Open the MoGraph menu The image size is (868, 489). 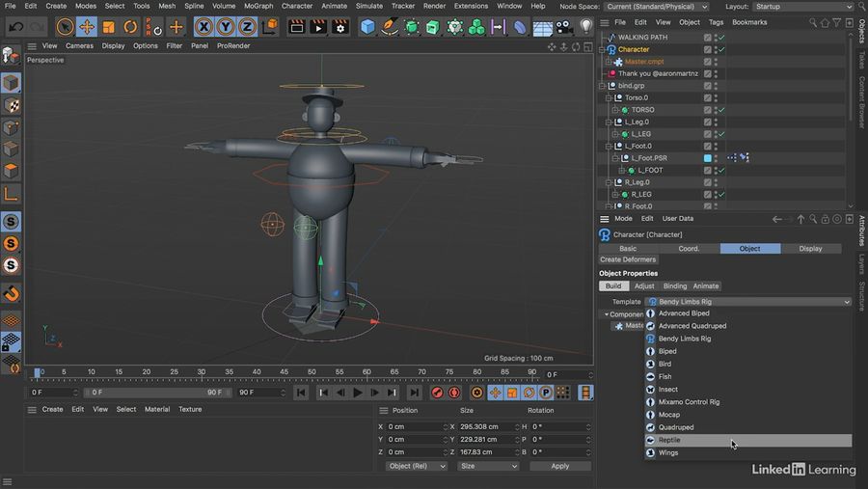coord(258,6)
